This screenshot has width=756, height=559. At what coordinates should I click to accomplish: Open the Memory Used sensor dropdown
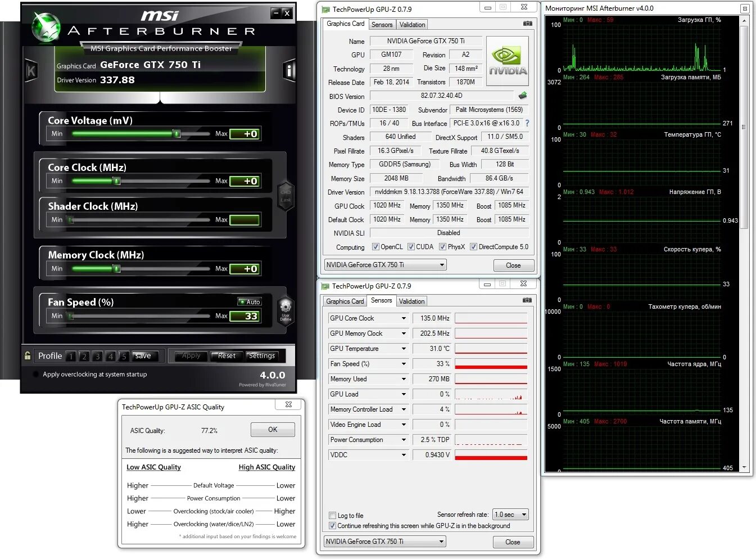click(403, 379)
